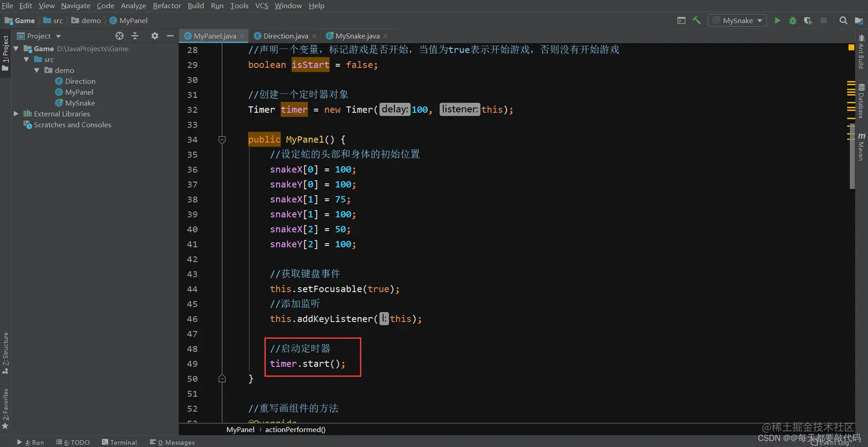The width and height of the screenshot is (868, 447).
Task: Click src in the navigation breadcrumb
Action: tap(53, 21)
